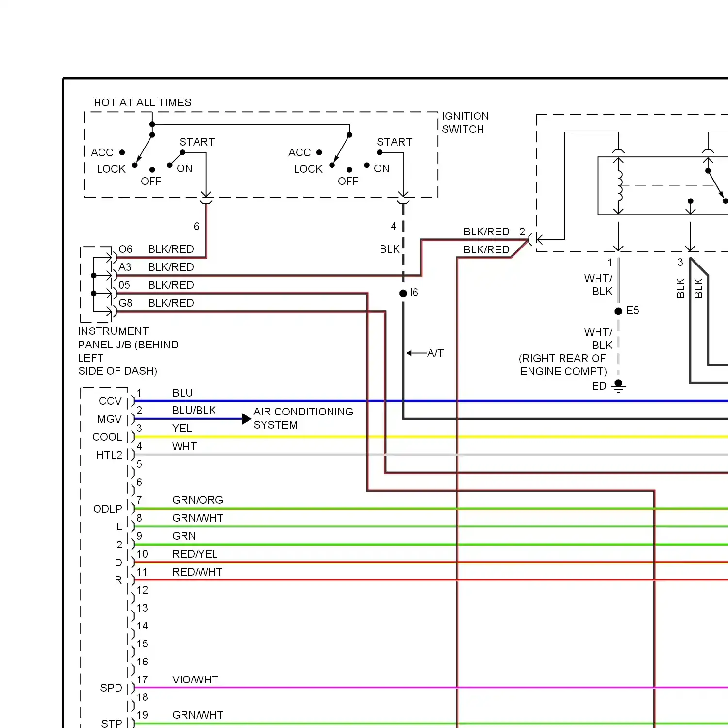Click the INSTRUMENT PANEL J/B label

(x=128, y=351)
